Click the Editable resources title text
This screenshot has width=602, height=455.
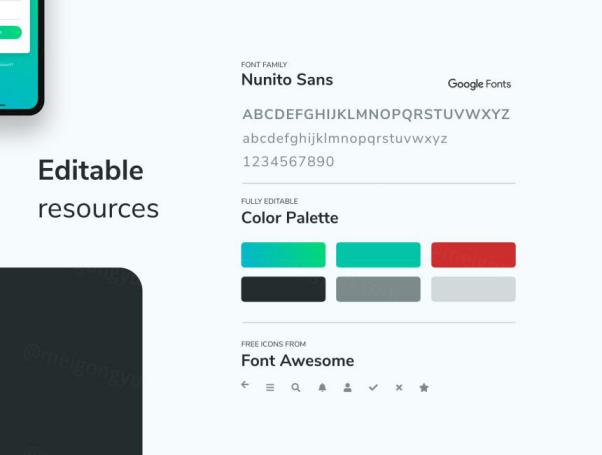point(98,189)
